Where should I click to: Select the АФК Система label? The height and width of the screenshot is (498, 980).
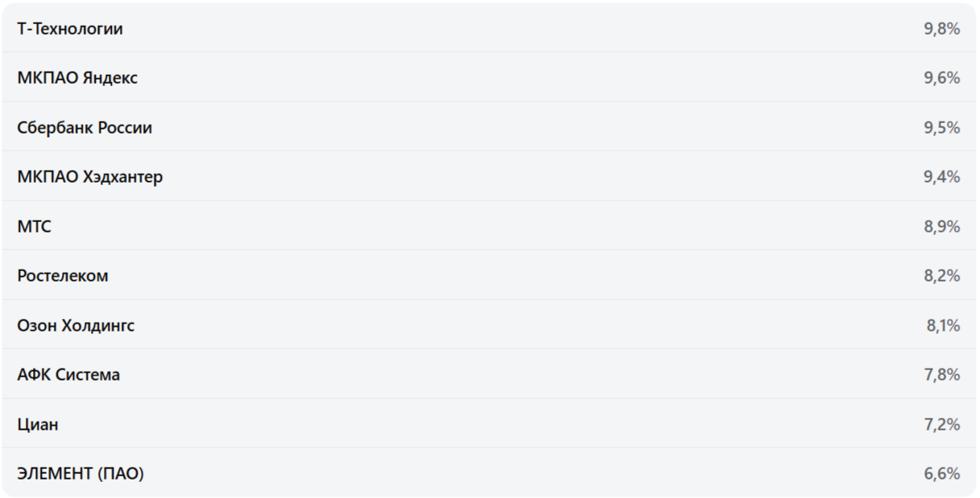click(68, 375)
